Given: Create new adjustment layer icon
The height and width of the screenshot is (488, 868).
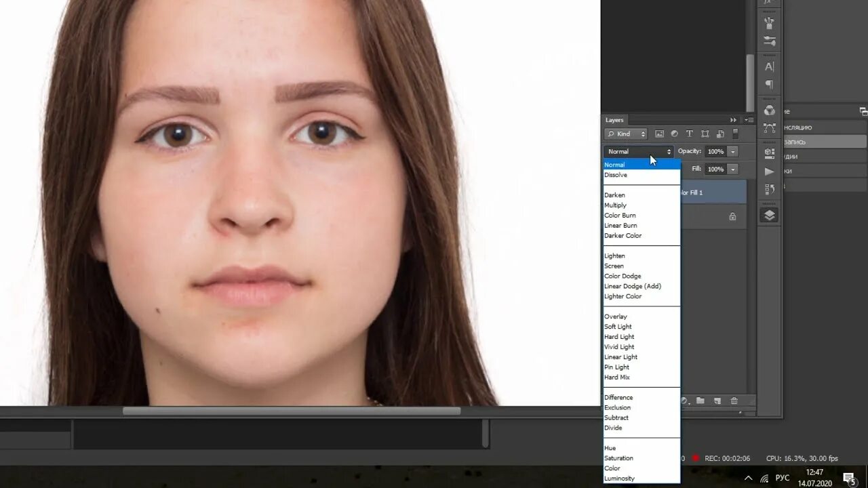Looking at the screenshot, I should point(684,401).
